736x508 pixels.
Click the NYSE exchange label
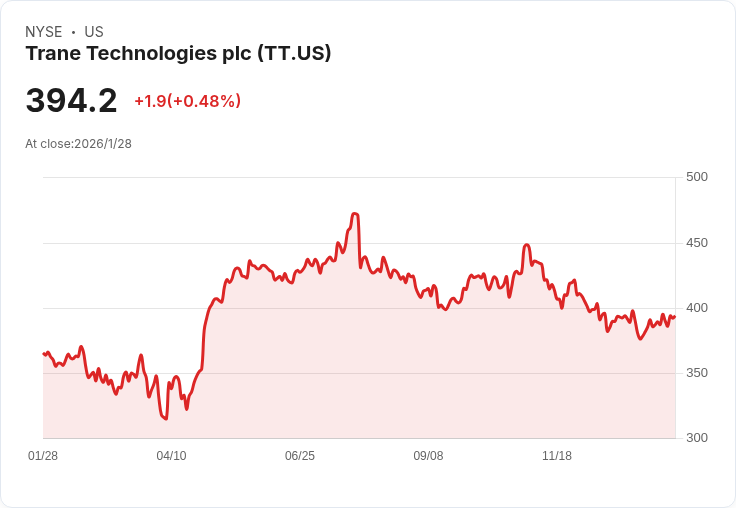(44, 32)
